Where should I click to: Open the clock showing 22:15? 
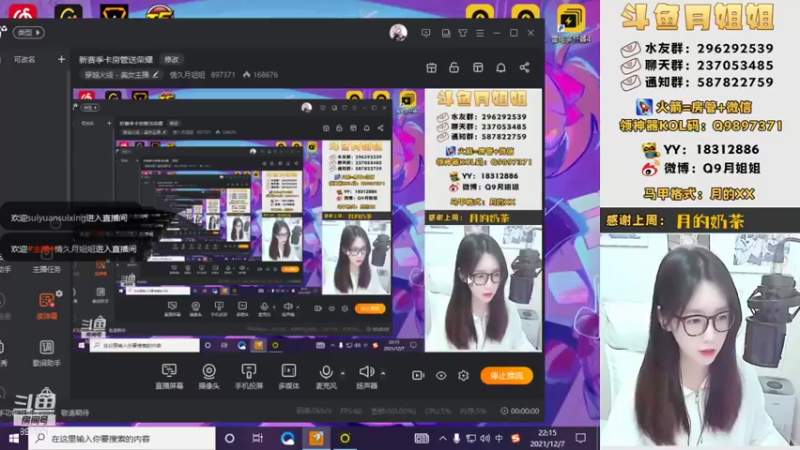(547, 438)
